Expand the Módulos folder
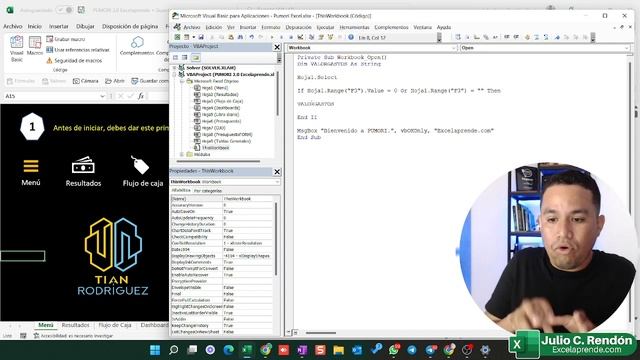This screenshot has width=640, height=360. [x=182, y=154]
